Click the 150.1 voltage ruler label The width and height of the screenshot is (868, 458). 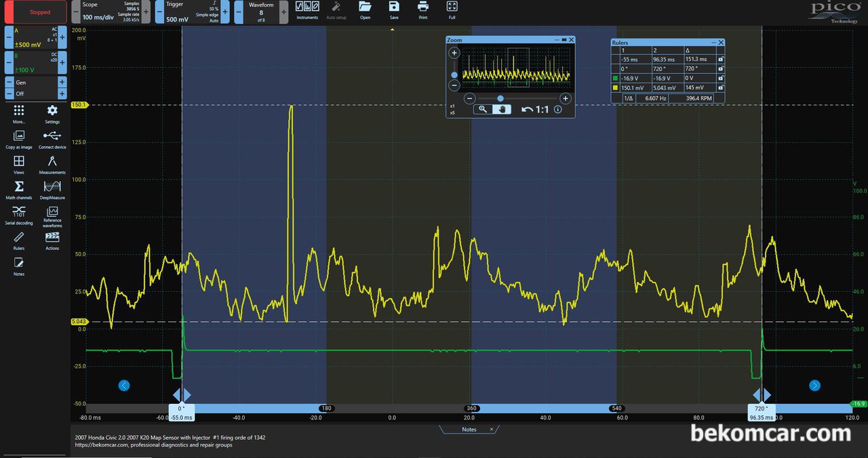click(79, 105)
